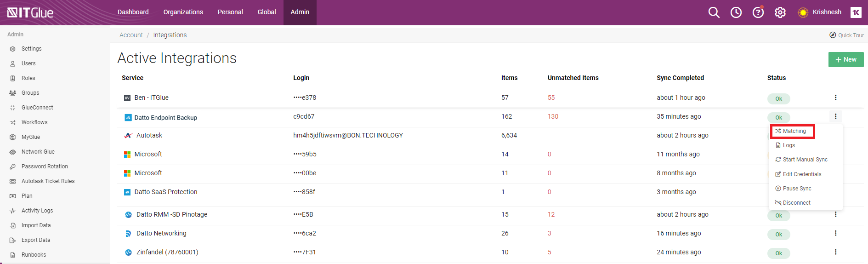Open the Account breadcrumb link
The image size is (868, 264).
[131, 35]
